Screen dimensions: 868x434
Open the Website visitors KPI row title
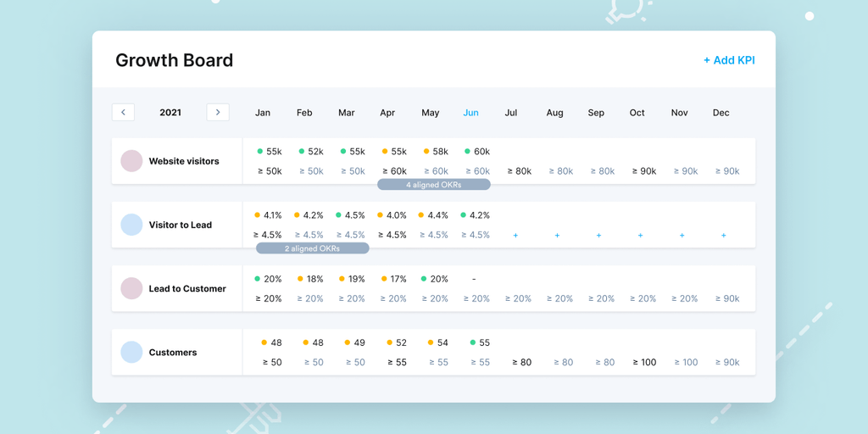(184, 161)
